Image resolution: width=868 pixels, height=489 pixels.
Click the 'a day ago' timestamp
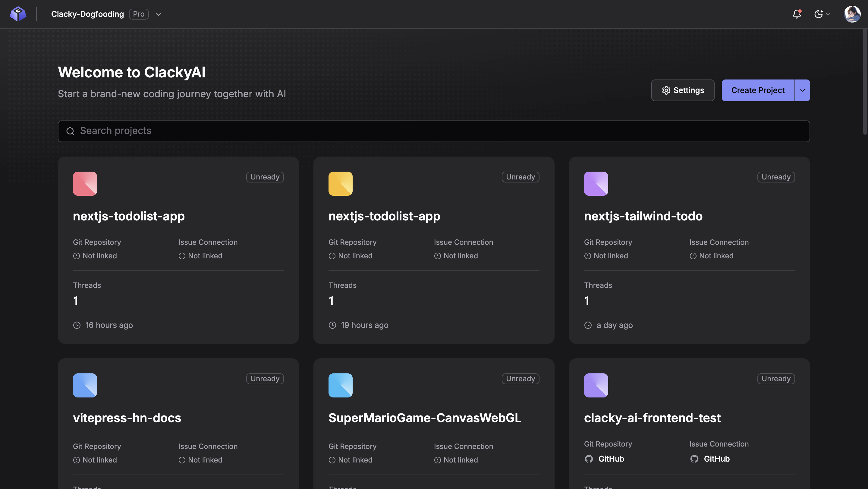[x=614, y=325]
